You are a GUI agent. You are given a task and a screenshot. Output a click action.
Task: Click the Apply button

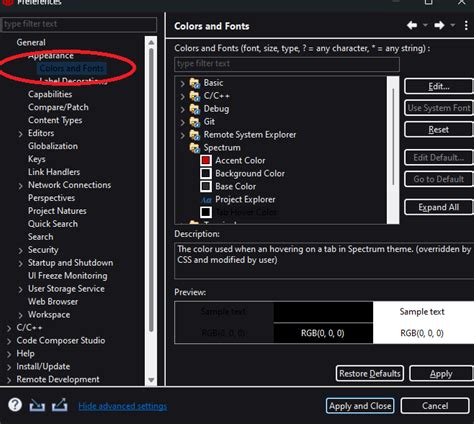[441, 373]
